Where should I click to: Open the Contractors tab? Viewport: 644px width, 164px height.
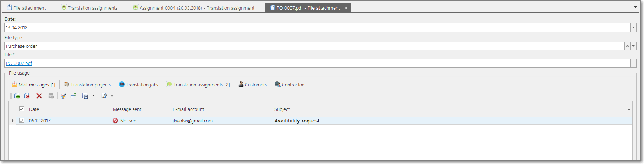(x=290, y=85)
